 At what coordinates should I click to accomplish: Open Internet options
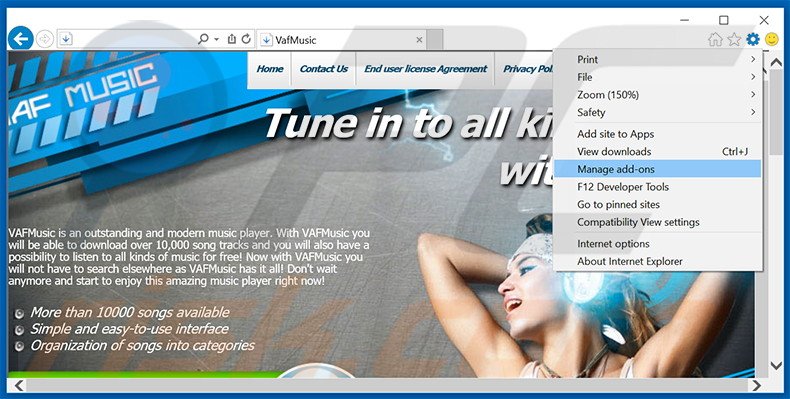click(x=658, y=244)
